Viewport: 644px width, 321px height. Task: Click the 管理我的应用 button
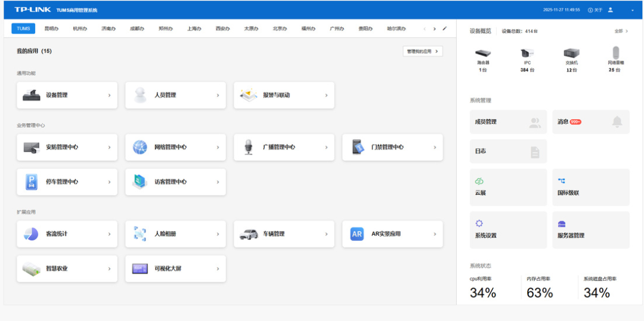[x=423, y=51]
